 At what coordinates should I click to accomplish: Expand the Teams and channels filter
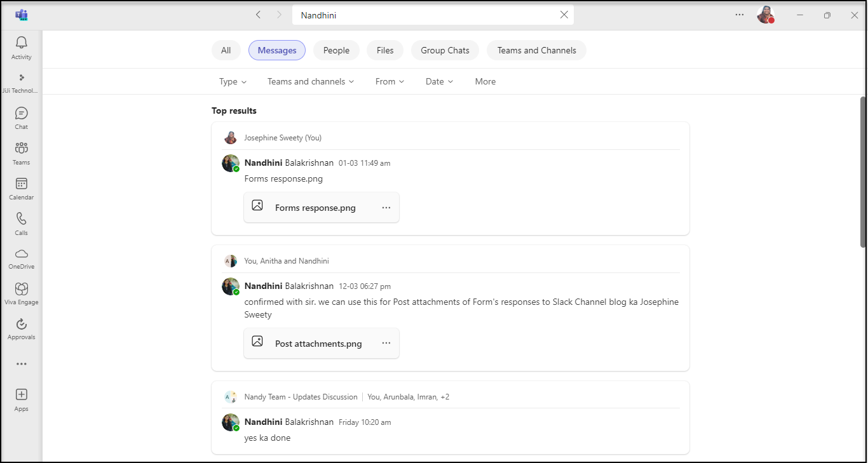tap(311, 81)
